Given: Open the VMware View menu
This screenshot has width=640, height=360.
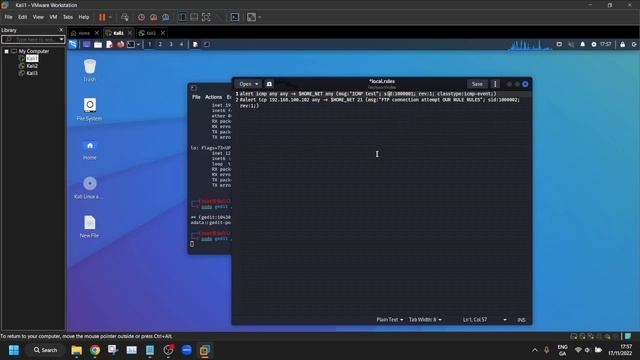Looking at the screenshot, I should [x=38, y=17].
